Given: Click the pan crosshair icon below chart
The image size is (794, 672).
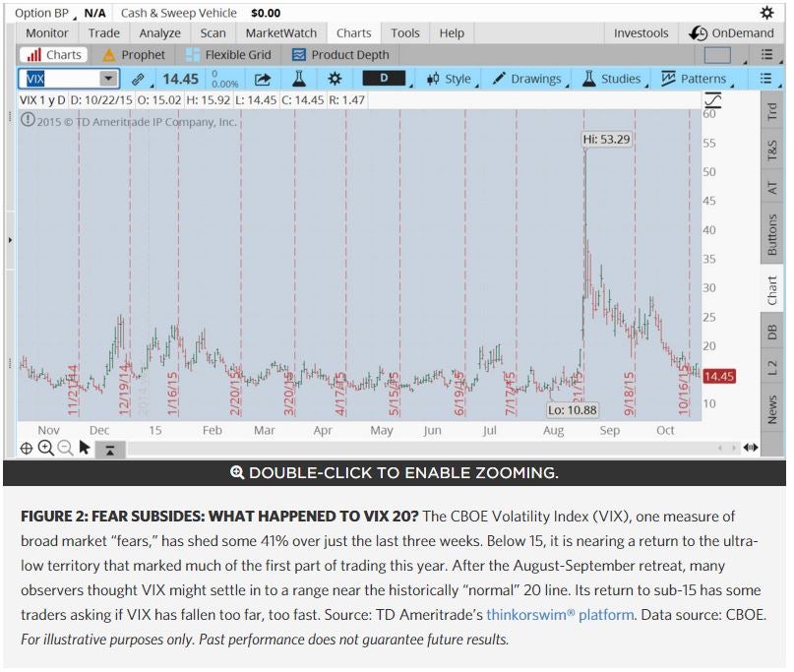Looking at the screenshot, I should tap(27, 449).
